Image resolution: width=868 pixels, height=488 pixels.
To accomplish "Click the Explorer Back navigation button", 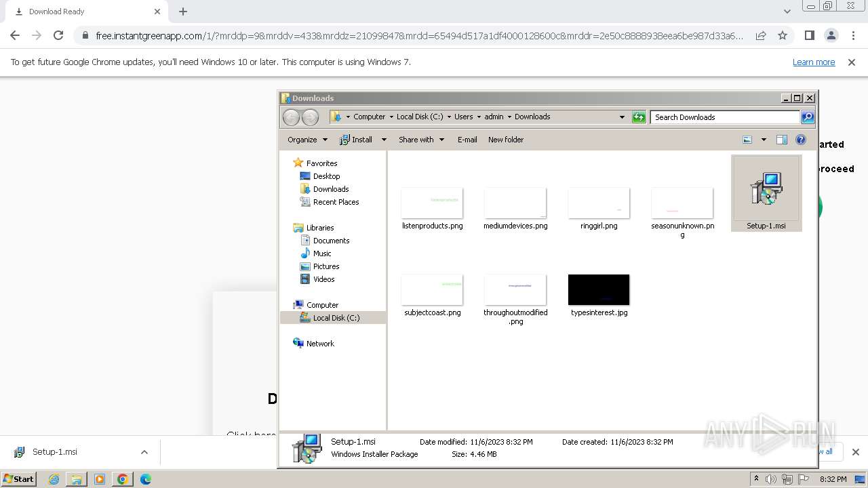I will [292, 117].
